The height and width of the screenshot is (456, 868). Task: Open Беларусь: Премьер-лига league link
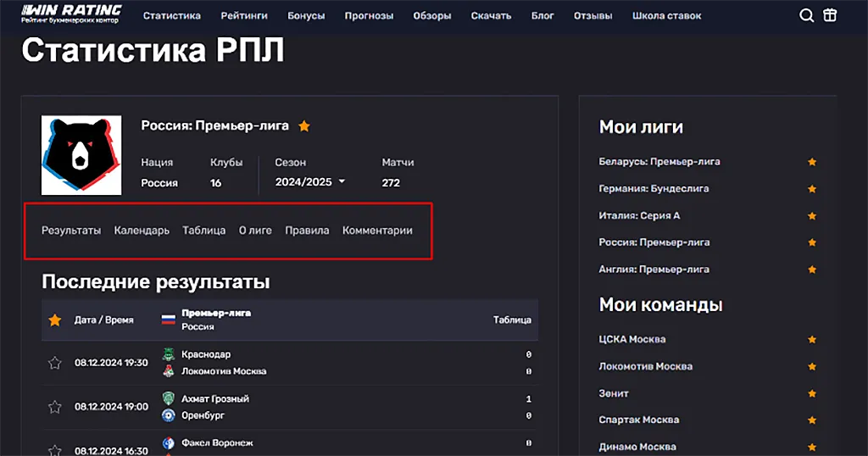tap(659, 162)
